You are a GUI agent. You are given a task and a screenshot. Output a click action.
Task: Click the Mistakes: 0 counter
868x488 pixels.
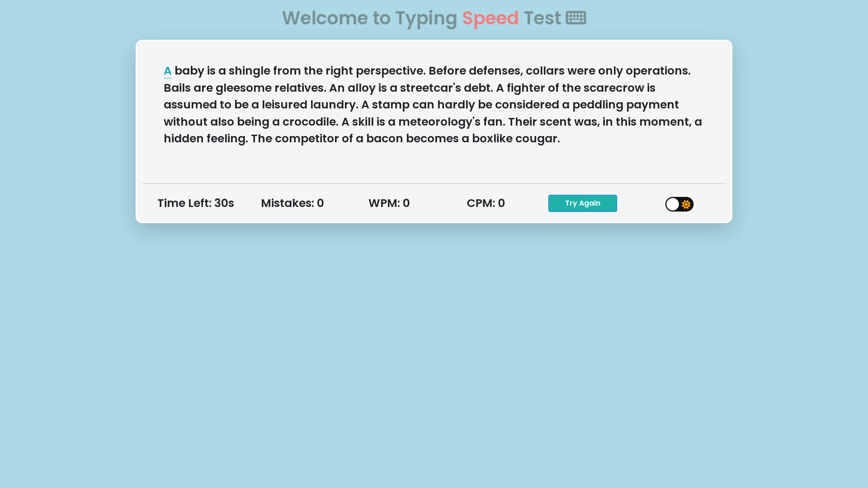[292, 203]
